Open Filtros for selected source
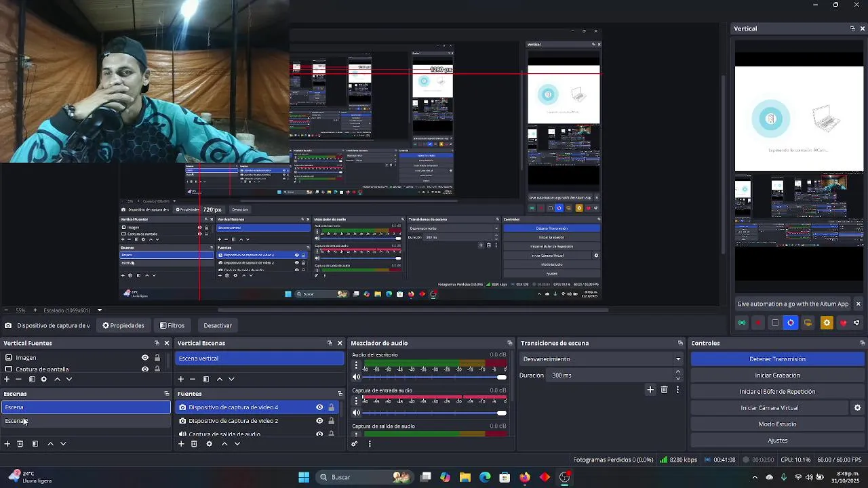Viewport: 868px width, 488px height. pos(172,325)
